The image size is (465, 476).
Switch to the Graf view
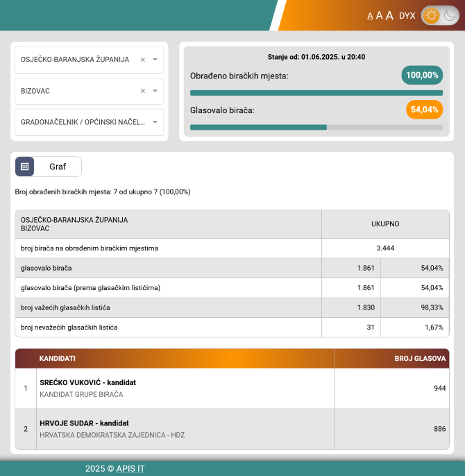click(58, 167)
